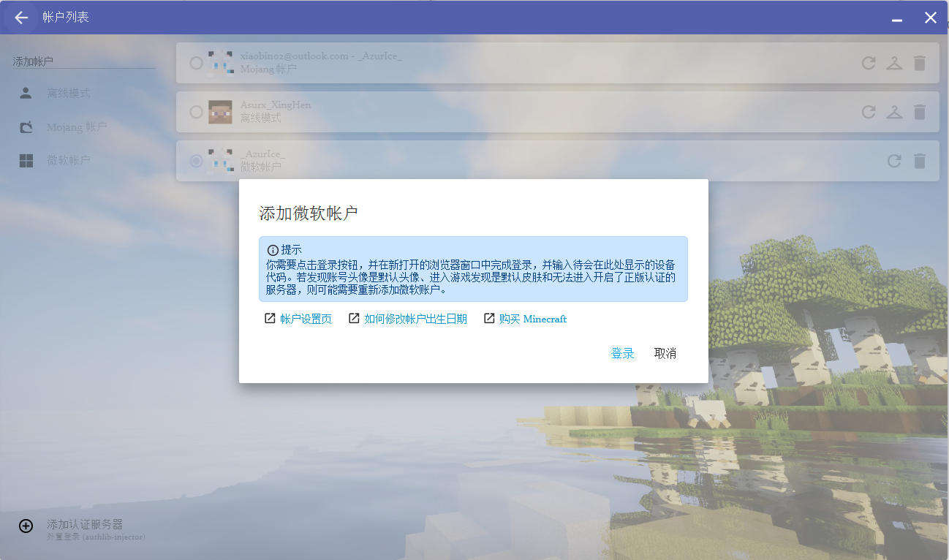Click the back arrow in title bar
949x560 pixels.
[x=21, y=18]
